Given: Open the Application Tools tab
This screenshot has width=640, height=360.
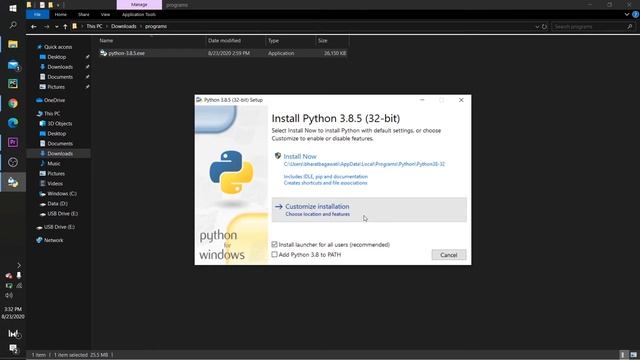Looking at the screenshot, I should tap(139, 14).
